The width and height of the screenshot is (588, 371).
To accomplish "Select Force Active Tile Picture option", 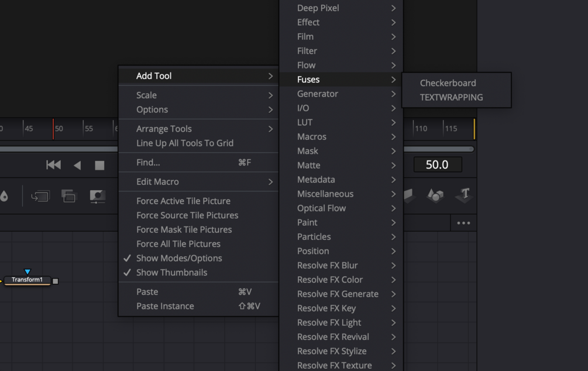I will (183, 201).
